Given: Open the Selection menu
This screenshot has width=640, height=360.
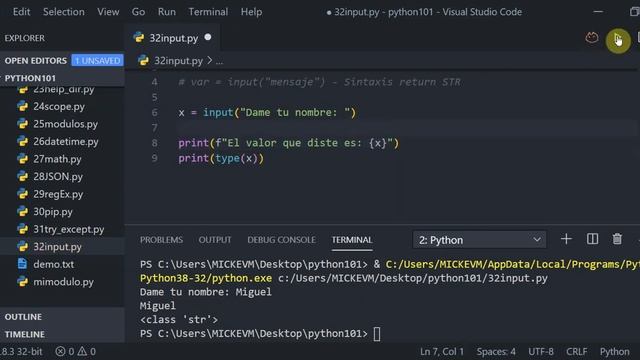Looking at the screenshot, I should [64, 12].
